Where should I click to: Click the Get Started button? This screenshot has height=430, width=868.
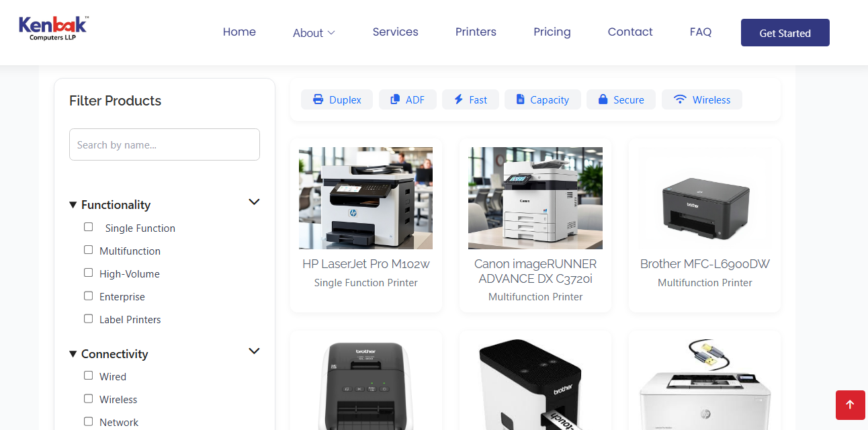tap(785, 33)
